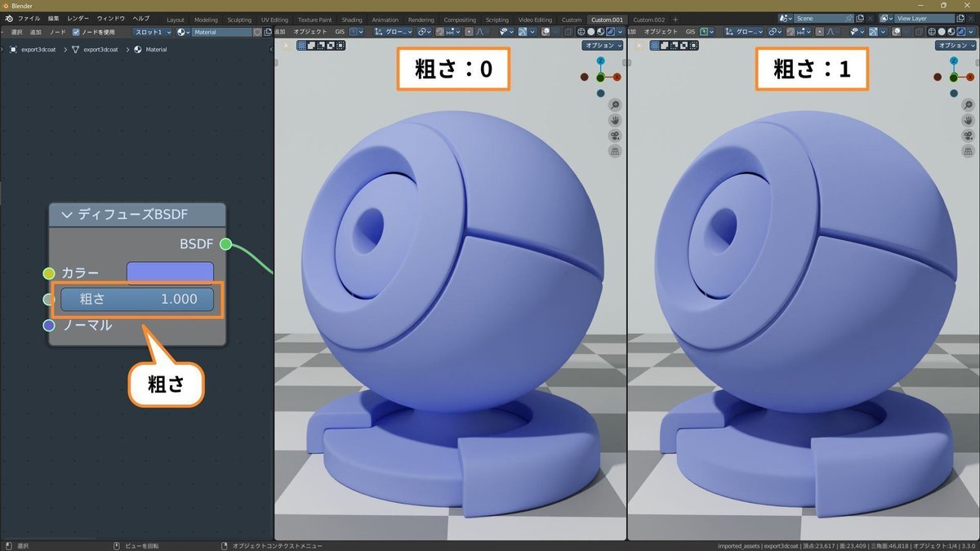Toggle the ノードを使用 checkbox
Image resolution: width=980 pixels, height=551 pixels.
(74, 32)
